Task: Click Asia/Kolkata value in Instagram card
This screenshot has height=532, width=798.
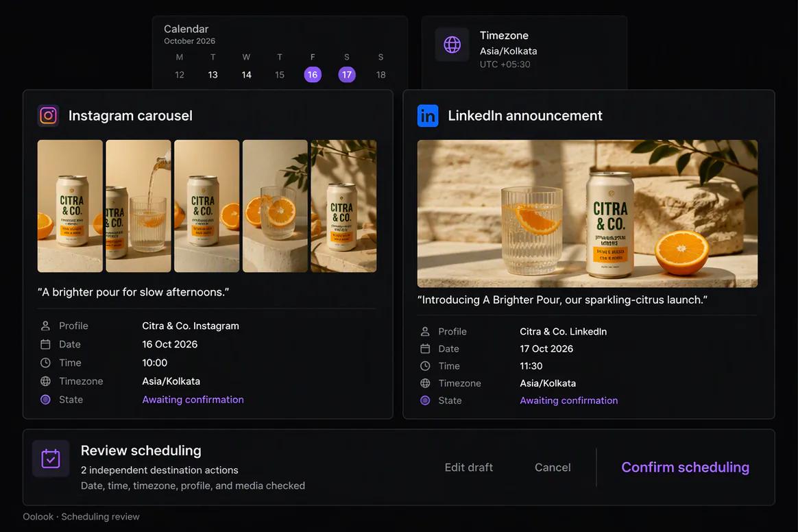Action: tap(171, 381)
